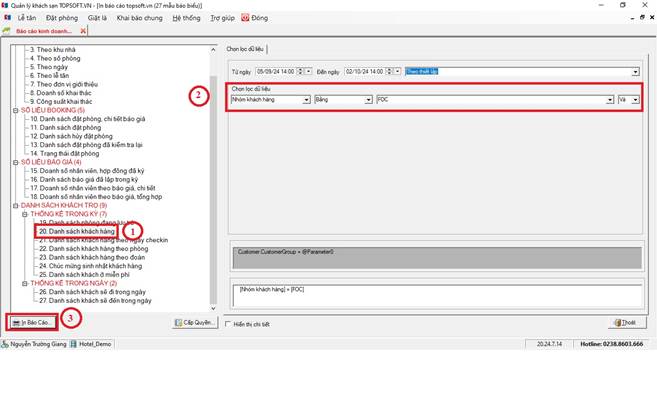
Task: Open the Chọn thiết lập dropdown
Action: 636,72
